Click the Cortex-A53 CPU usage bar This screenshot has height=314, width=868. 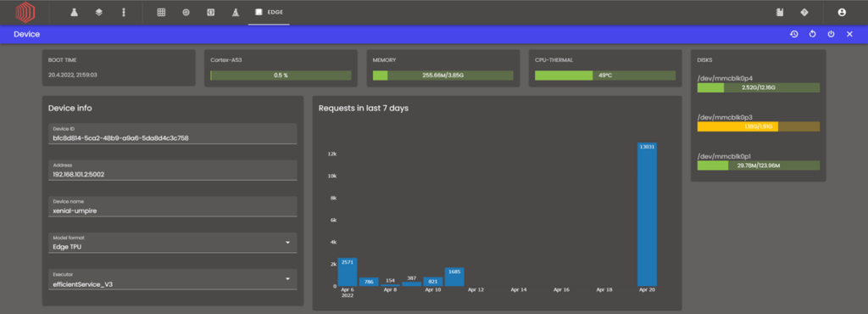281,76
